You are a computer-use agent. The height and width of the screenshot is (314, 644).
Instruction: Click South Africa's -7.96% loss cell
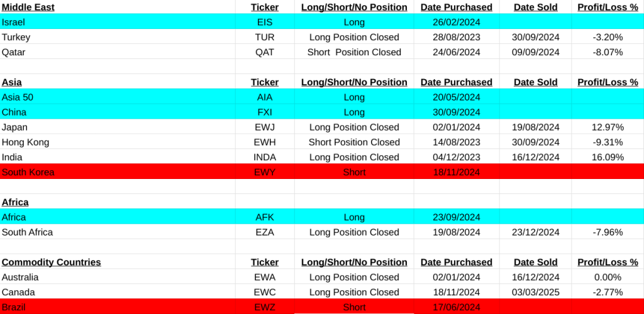coord(608,232)
